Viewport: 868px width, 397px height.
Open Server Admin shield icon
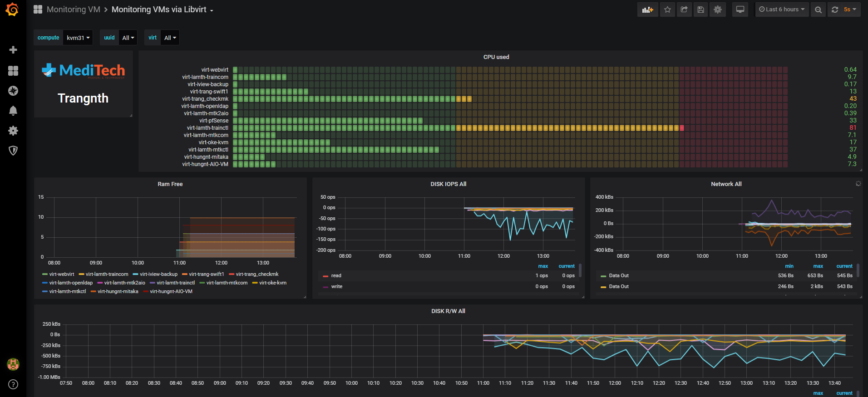point(13,151)
